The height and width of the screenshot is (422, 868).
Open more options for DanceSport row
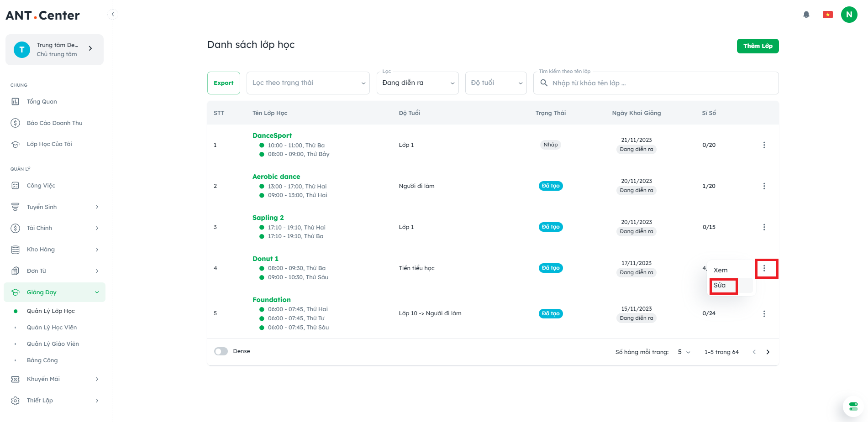tap(764, 145)
